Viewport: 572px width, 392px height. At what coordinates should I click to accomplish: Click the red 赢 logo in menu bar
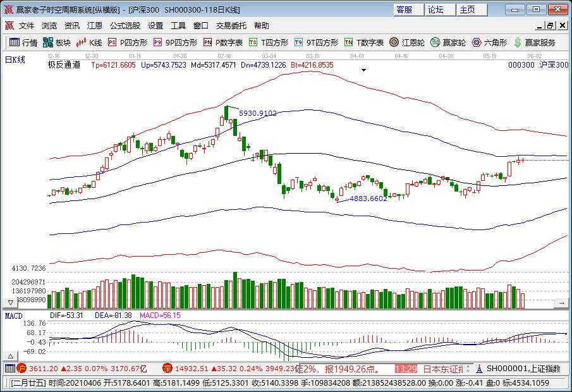[x=9, y=25]
